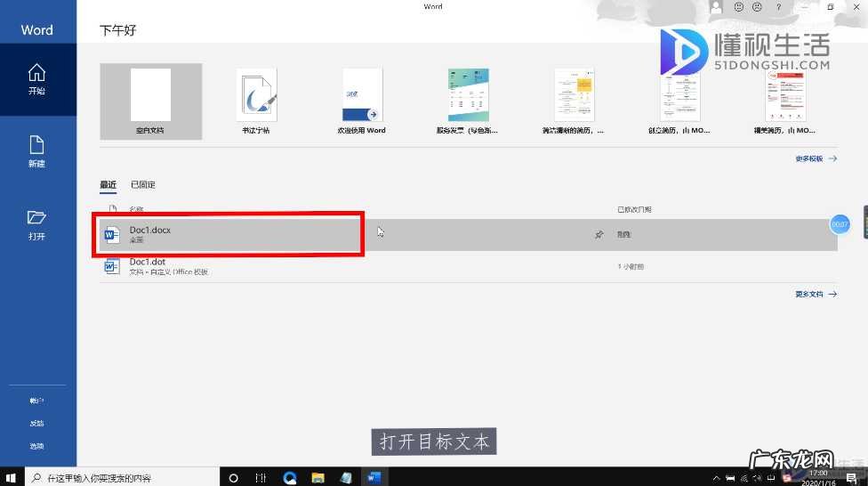The image size is (868, 486).
Task: Open help with the question mark icon
Action: click(778, 6)
